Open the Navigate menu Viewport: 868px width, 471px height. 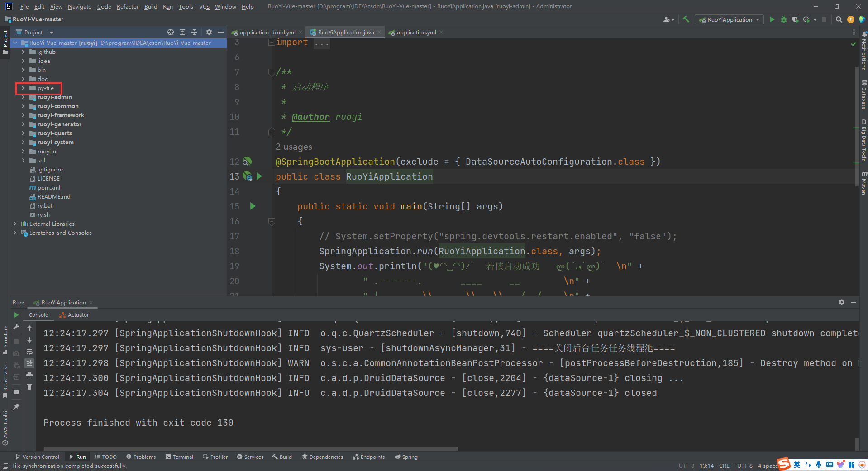[x=80, y=6]
